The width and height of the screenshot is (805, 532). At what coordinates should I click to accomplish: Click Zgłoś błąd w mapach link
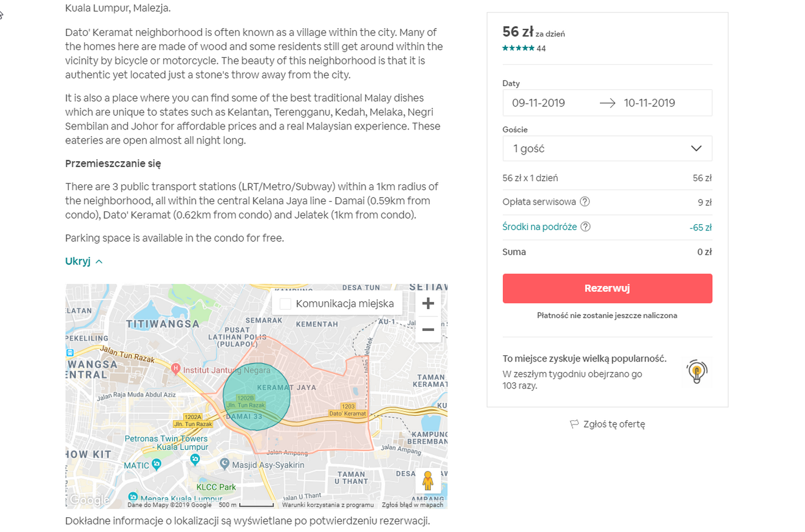(x=412, y=505)
